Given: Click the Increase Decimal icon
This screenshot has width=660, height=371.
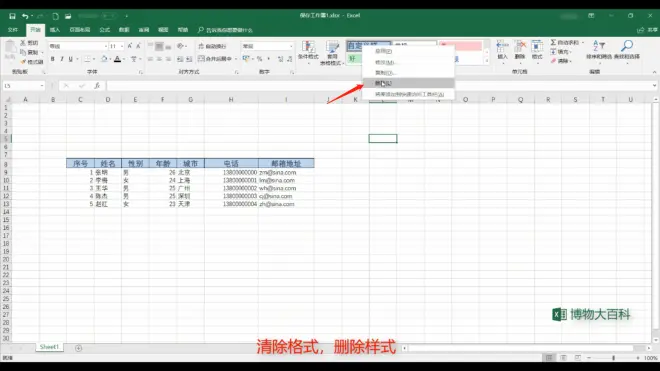Looking at the screenshot, I should coord(281,59).
